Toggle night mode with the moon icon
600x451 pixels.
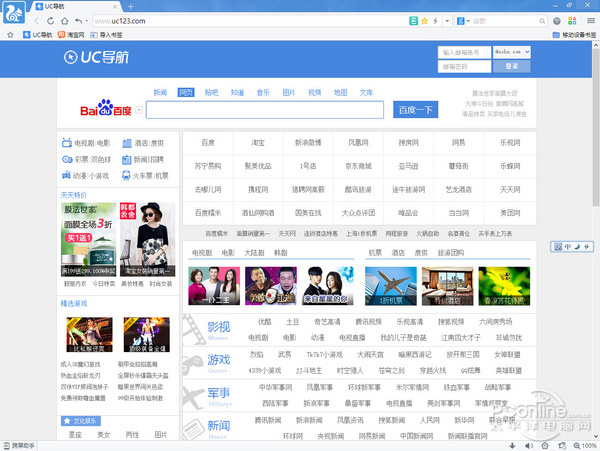tap(577, 247)
